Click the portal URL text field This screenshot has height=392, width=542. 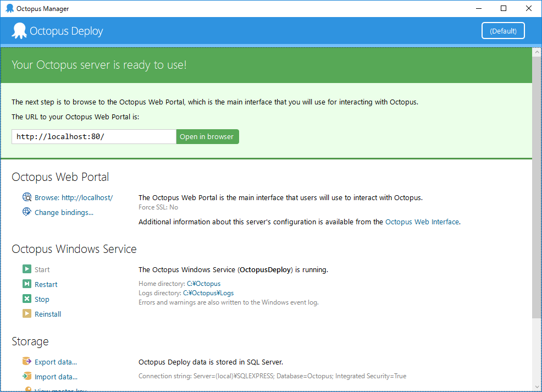pyautogui.click(x=94, y=136)
